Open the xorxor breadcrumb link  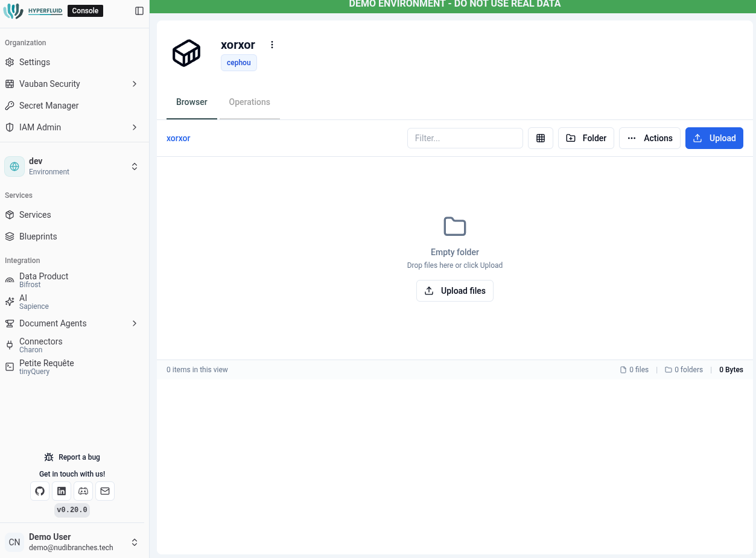pos(178,138)
